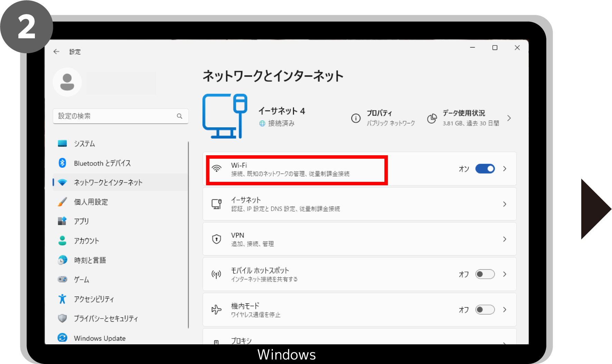Click the search magnifier icon
The image size is (612, 364).
(x=179, y=116)
